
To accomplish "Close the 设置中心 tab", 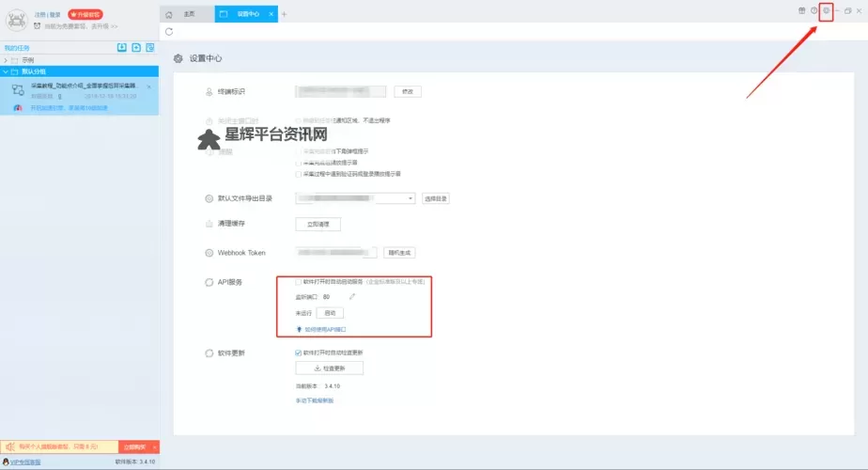I will coord(271,14).
